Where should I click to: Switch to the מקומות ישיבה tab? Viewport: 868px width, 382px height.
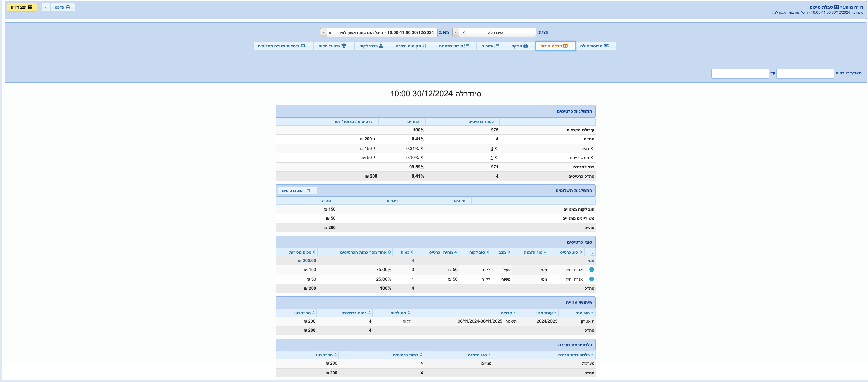(x=412, y=46)
